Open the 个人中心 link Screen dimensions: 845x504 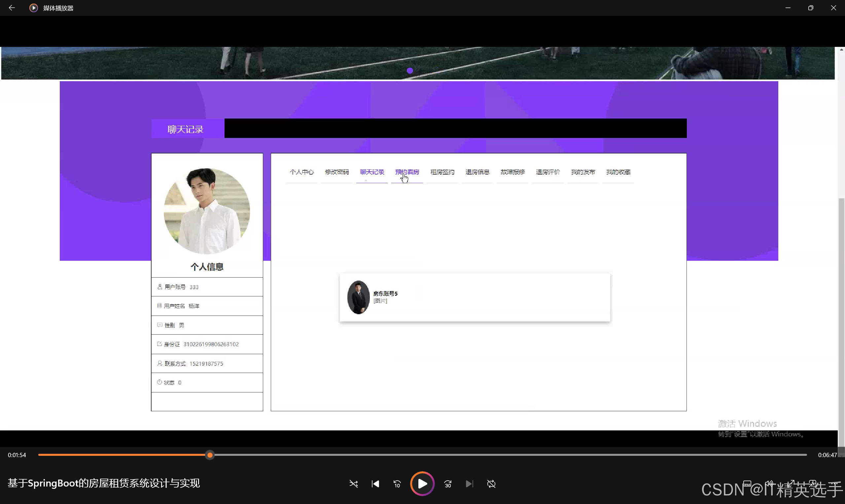click(301, 172)
